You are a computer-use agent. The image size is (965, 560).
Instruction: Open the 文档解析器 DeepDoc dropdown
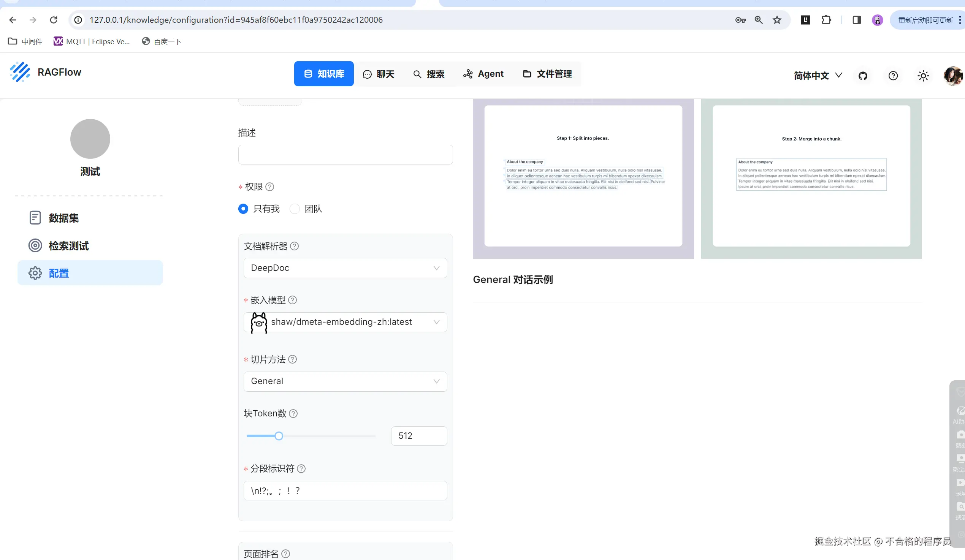click(x=345, y=268)
